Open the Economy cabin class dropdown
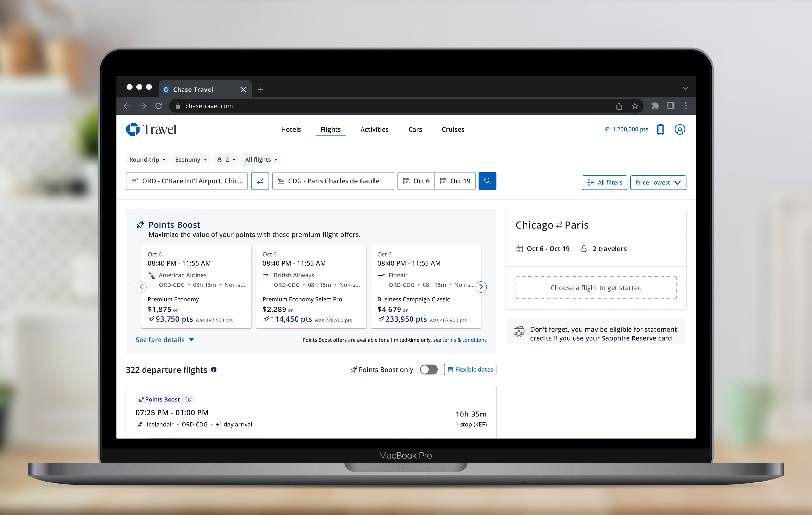 coord(191,160)
